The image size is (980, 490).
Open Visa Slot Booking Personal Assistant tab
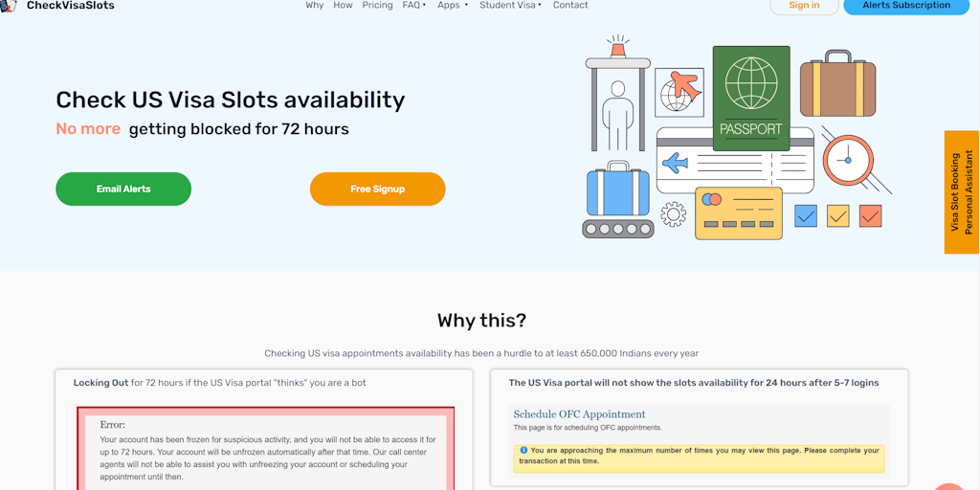pos(961,191)
